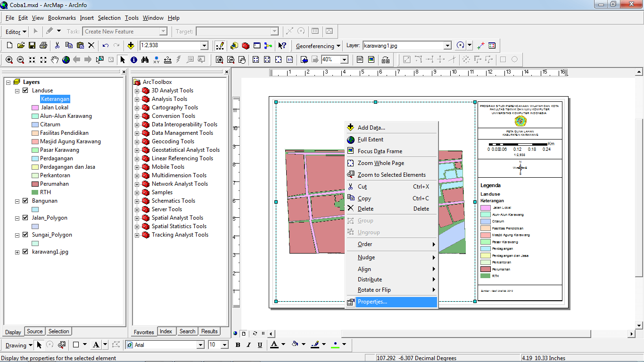
Task: Launch the ModelBuilder icon
Action: [268, 46]
